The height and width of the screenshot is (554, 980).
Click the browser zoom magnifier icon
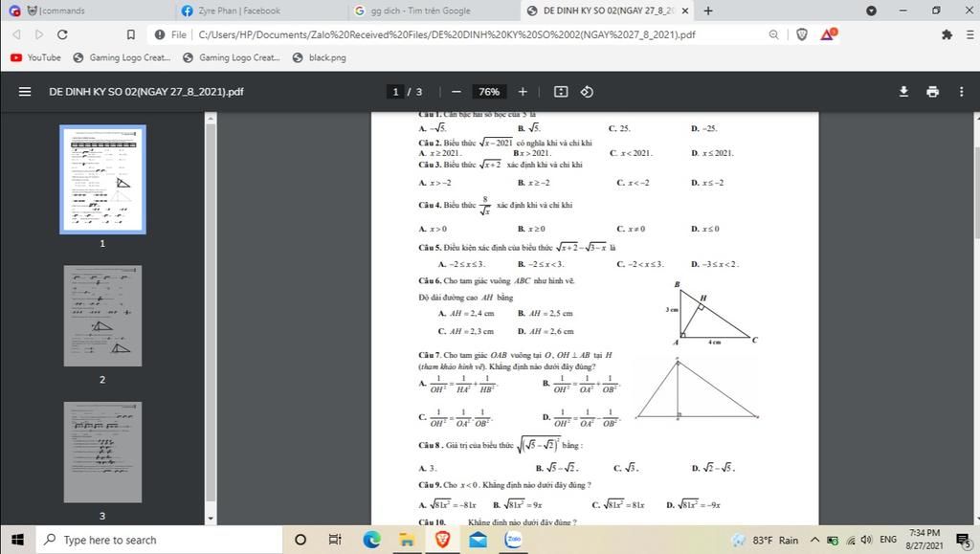(773, 34)
